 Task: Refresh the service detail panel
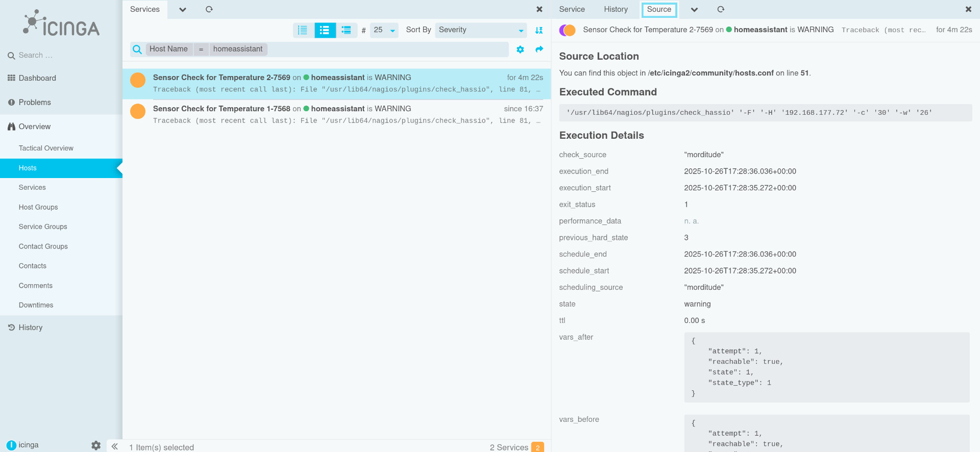[720, 9]
